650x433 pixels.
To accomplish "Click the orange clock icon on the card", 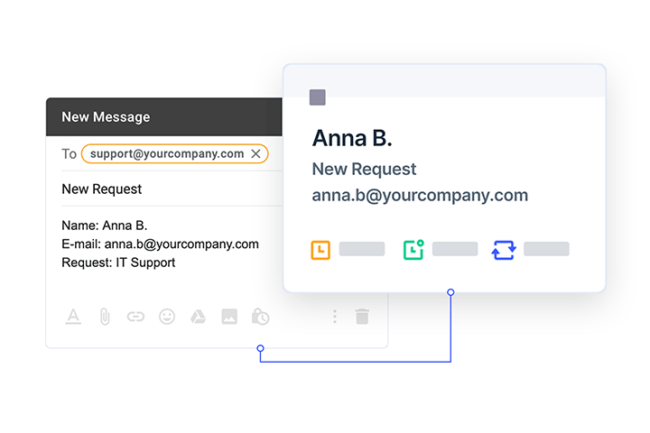I will (320, 250).
